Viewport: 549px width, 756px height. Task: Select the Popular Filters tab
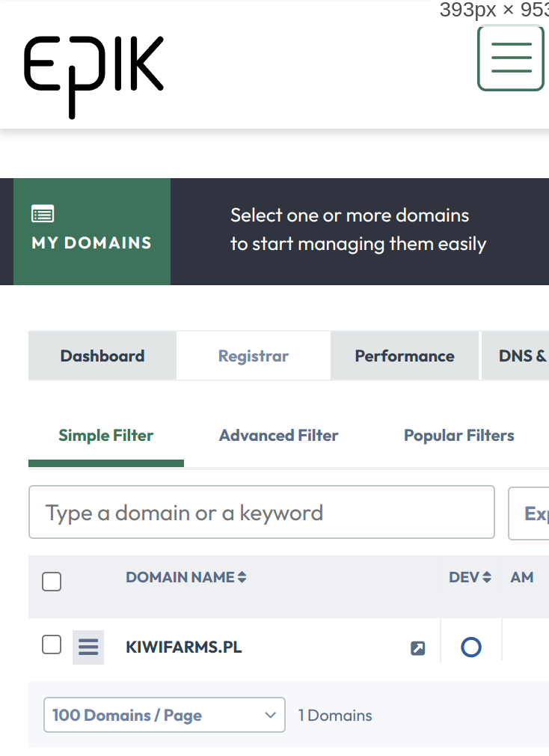pyautogui.click(x=459, y=436)
